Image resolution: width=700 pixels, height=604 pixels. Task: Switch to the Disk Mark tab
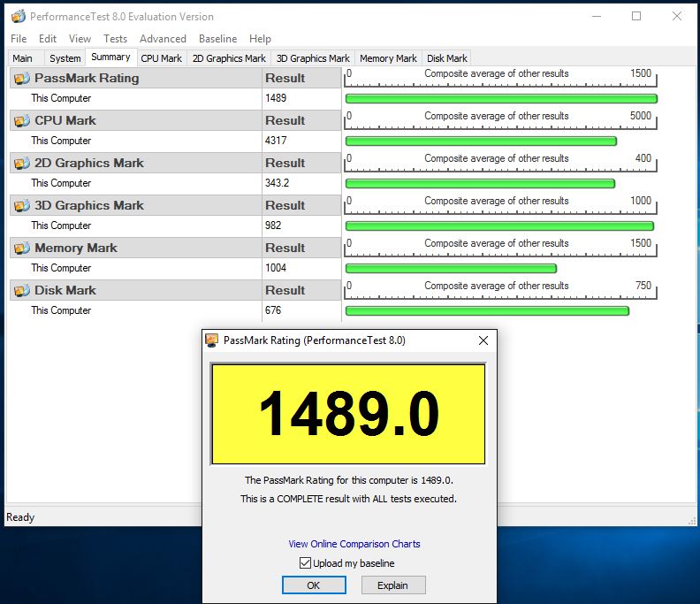[447, 58]
